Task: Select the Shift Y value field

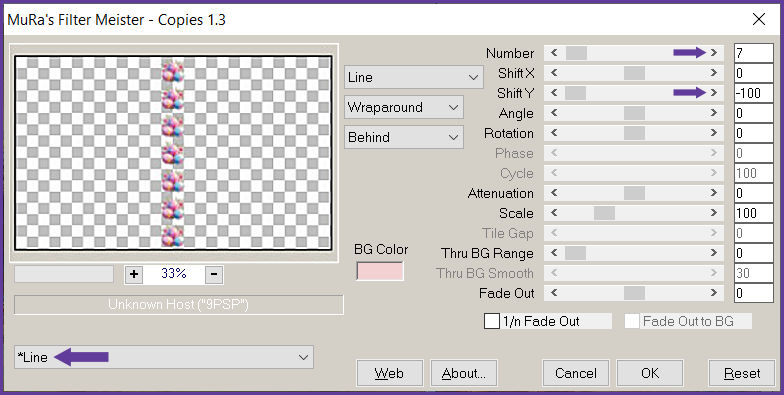Action: pyautogui.click(x=754, y=93)
